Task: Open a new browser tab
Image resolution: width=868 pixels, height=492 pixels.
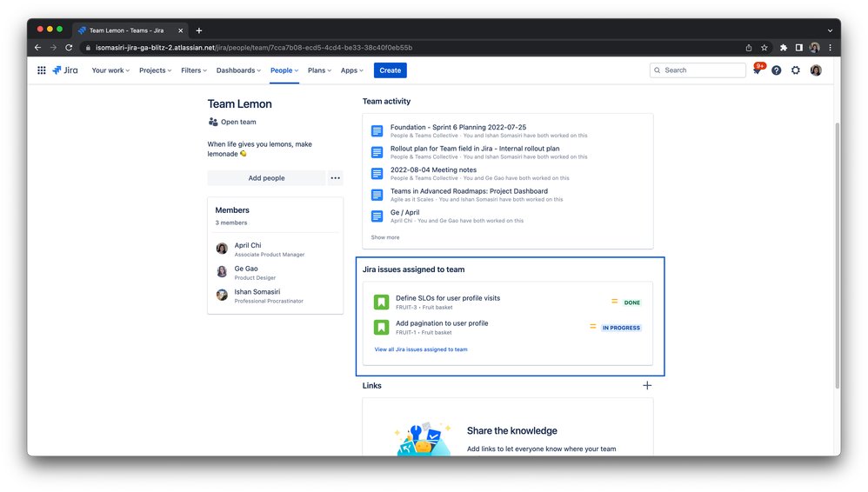Action: pos(198,30)
